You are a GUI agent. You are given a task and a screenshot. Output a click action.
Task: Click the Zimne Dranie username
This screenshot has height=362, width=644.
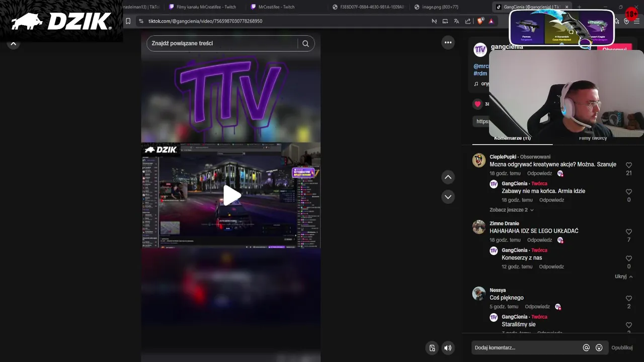[x=504, y=224]
